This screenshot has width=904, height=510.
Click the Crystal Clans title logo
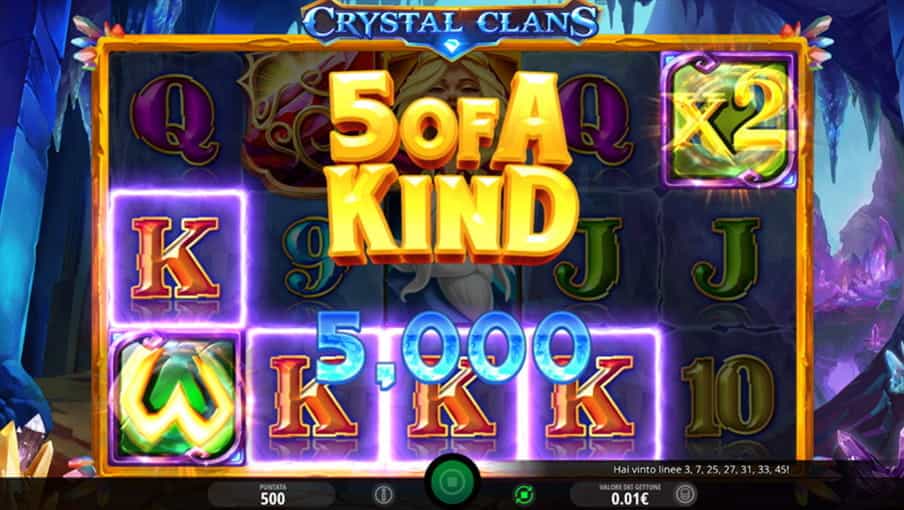[451, 23]
